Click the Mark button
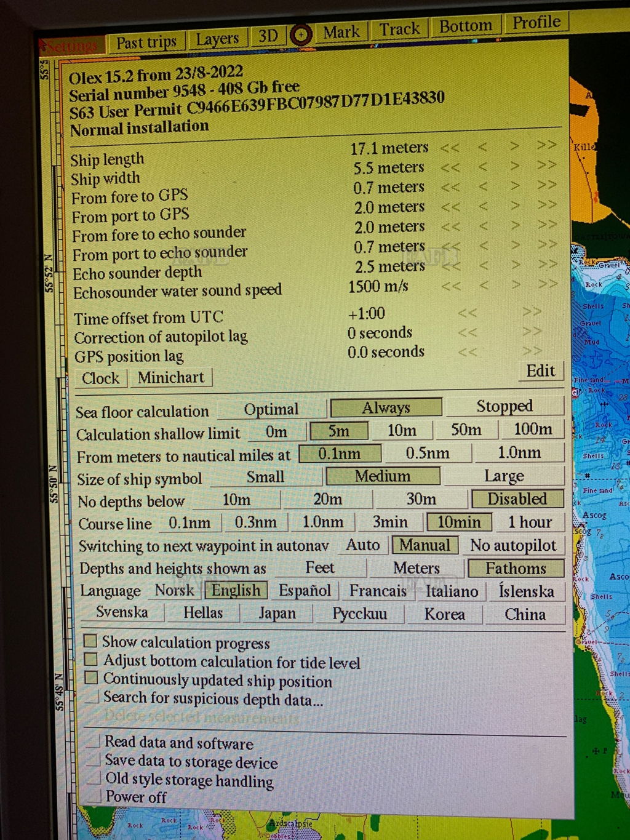Viewport: 630px width, 840px height. point(341,32)
